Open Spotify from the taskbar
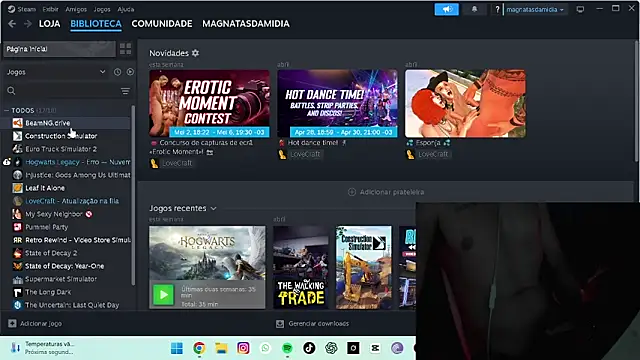Image resolution: width=640 pixels, height=360 pixels. [287, 348]
